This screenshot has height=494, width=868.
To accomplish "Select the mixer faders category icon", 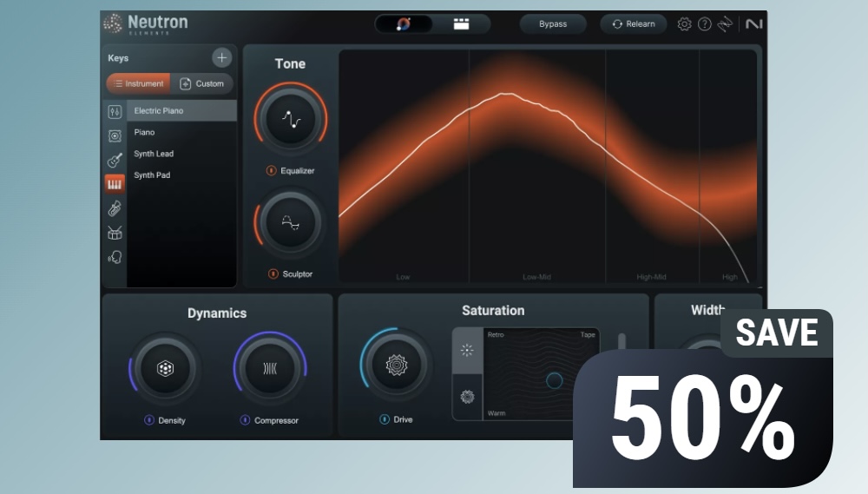I will (x=115, y=112).
